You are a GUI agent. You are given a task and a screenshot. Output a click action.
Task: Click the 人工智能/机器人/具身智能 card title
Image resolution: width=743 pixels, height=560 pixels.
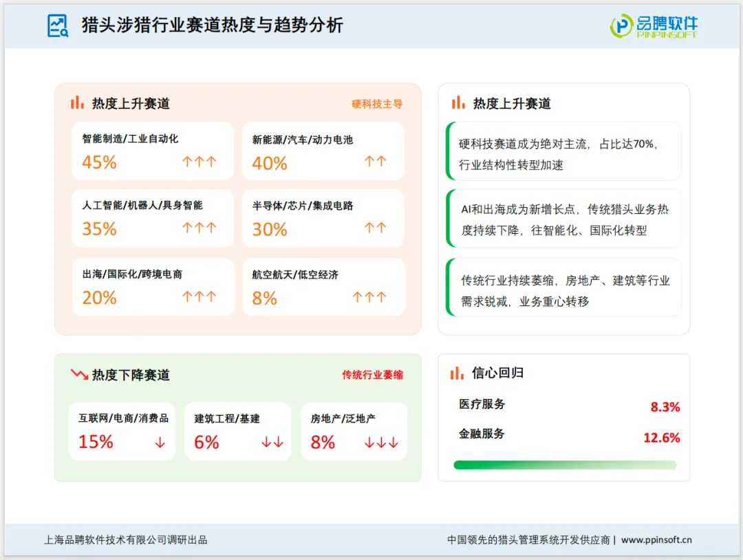pos(142,205)
